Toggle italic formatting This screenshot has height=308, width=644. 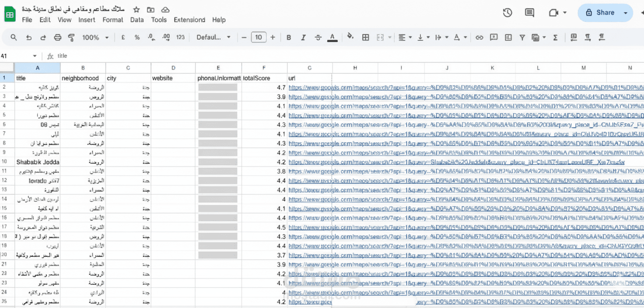coord(303,38)
